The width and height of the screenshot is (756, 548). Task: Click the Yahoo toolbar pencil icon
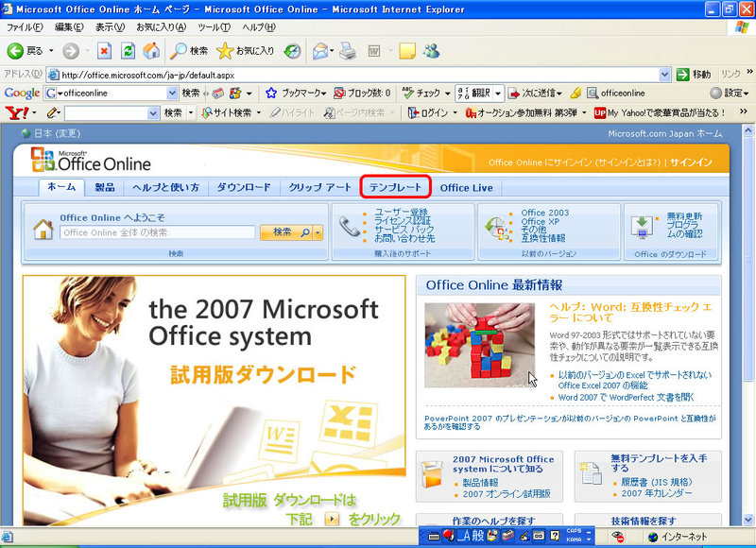click(52, 112)
